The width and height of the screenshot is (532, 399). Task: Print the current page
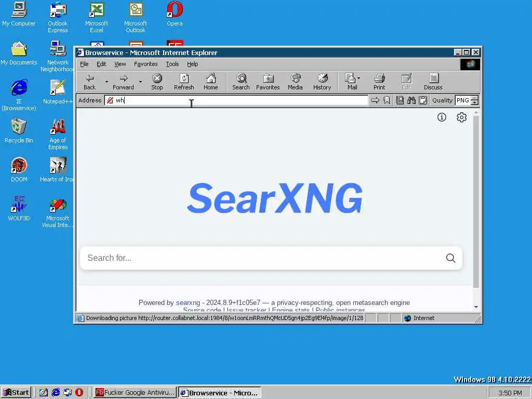click(x=379, y=82)
